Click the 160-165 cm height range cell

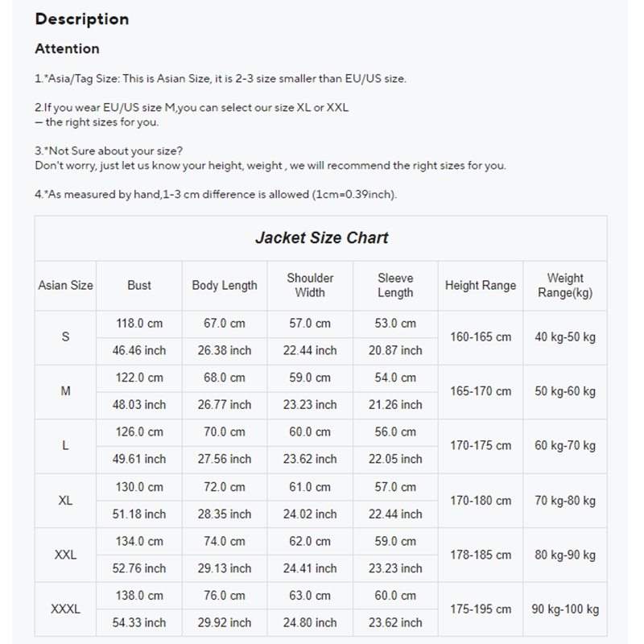pyautogui.click(x=481, y=336)
